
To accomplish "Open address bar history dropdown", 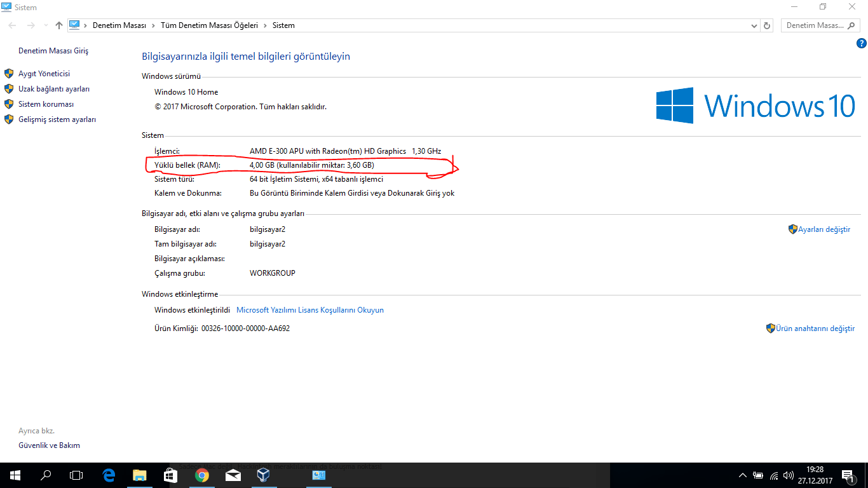I will [754, 25].
